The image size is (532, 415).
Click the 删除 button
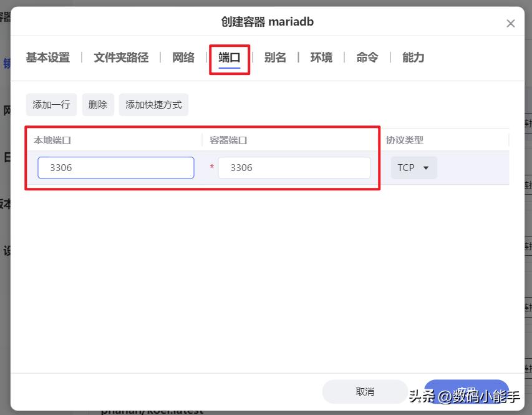[98, 105]
